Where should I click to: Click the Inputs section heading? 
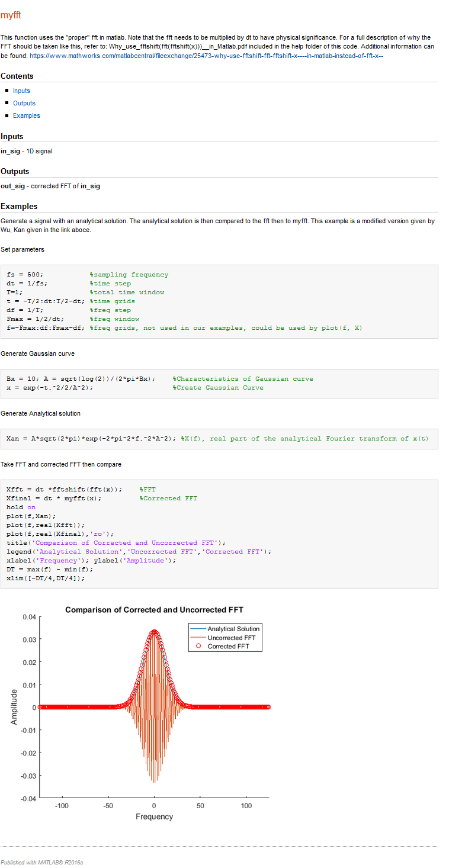pos(12,137)
